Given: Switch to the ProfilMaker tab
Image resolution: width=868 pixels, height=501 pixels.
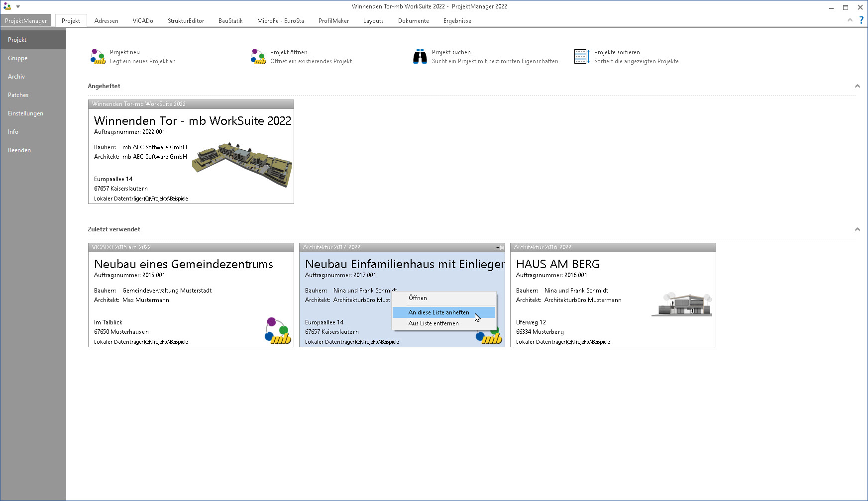Looking at the screenshot, I should point(333,21).
